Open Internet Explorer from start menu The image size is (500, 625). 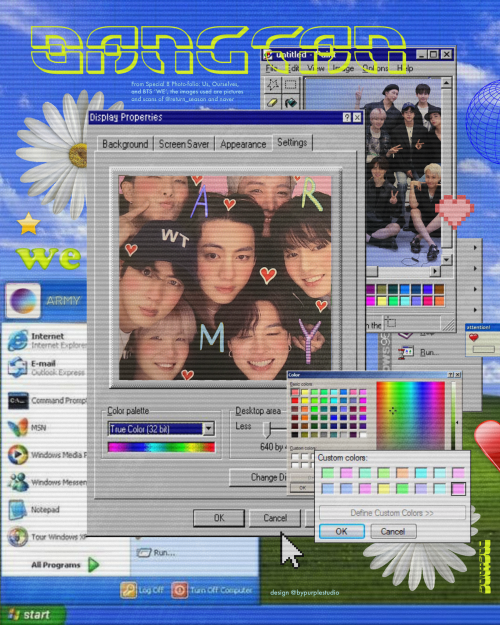point(18,340)
